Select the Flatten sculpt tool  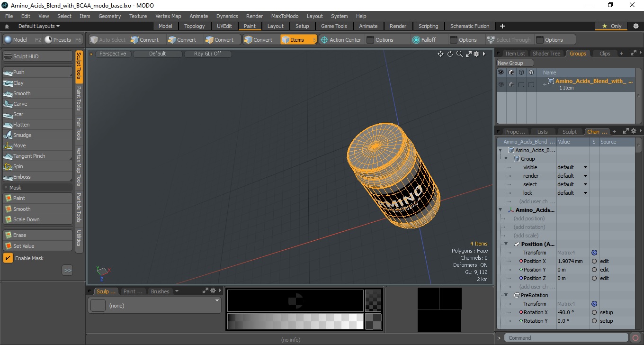(x=38, y=125)
